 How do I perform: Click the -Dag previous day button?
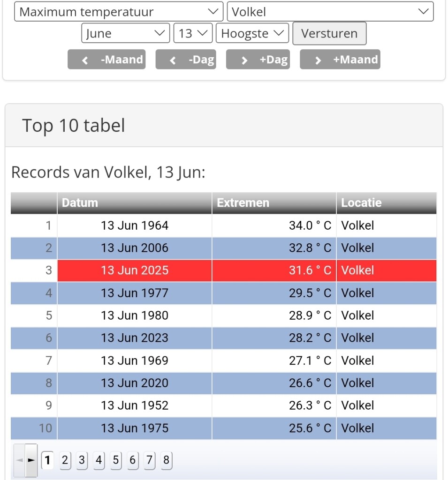[186, 60]
